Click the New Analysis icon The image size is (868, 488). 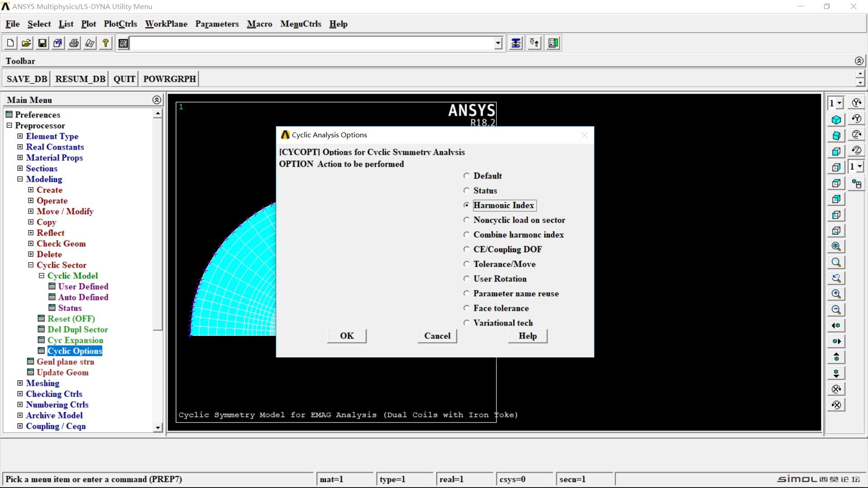pos(10,43)
